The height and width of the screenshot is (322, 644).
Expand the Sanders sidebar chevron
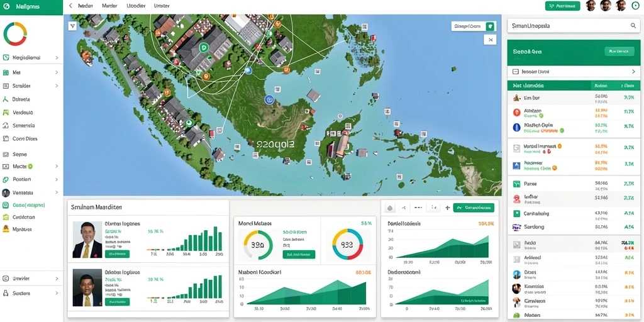57,293
